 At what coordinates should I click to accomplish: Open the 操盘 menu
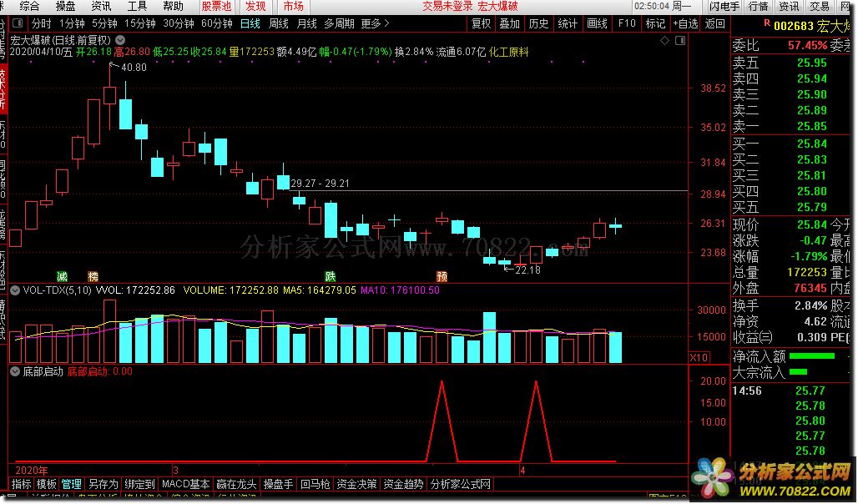coord(66,7)
